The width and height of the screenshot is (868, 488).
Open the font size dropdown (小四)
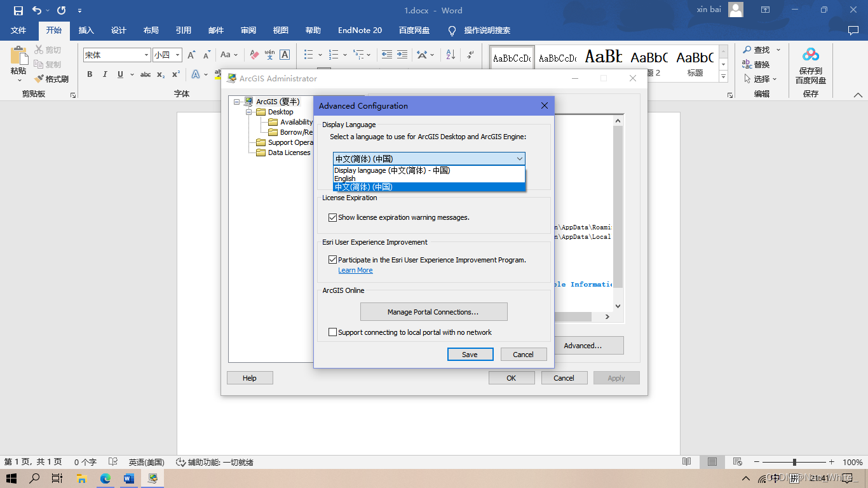(x=178, y=55)
